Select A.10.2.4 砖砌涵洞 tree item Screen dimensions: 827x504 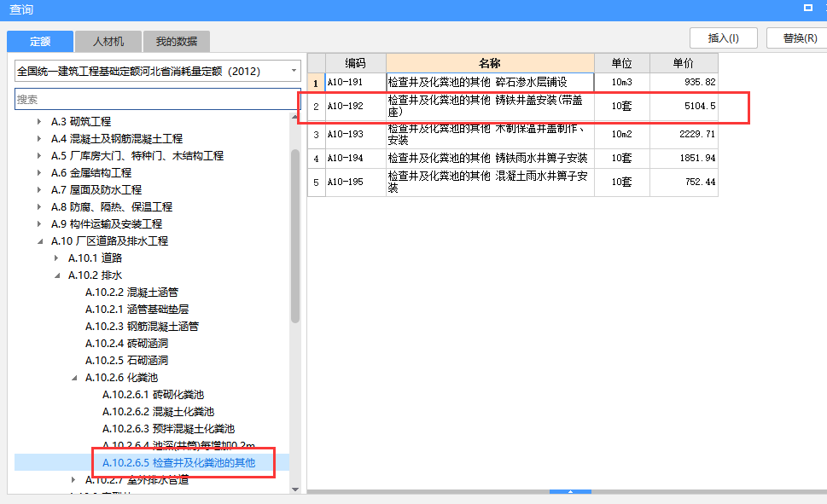(x=126, y=343)
